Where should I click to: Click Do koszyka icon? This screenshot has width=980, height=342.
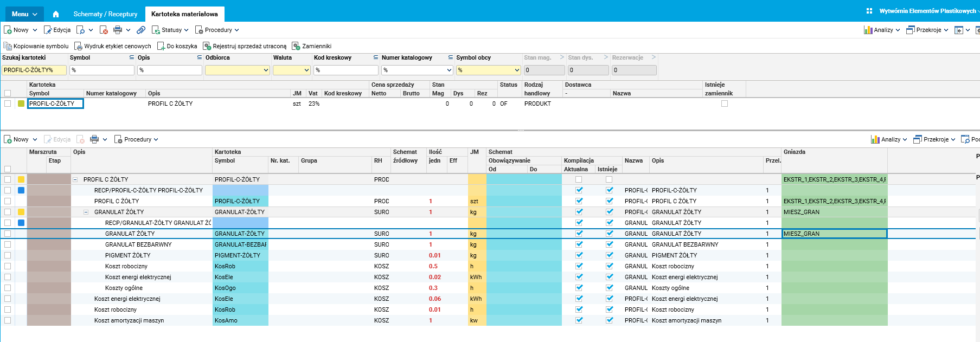click(x=161, y=47)
